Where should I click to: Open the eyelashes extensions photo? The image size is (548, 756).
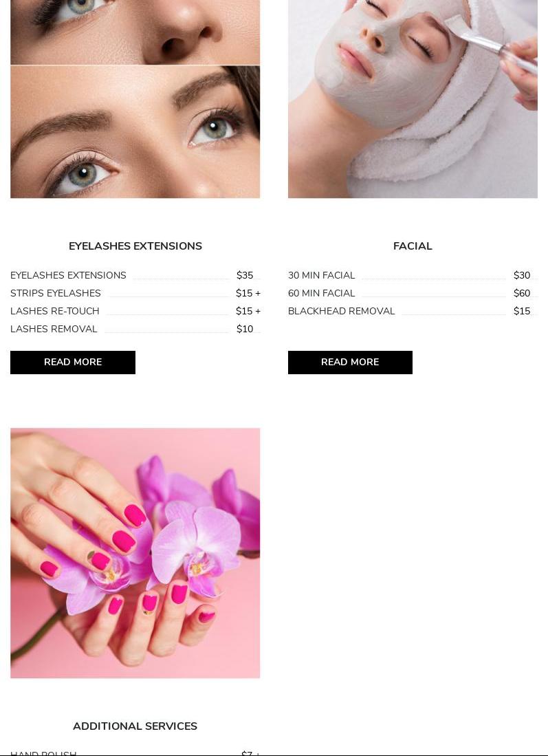click(135, 99)
